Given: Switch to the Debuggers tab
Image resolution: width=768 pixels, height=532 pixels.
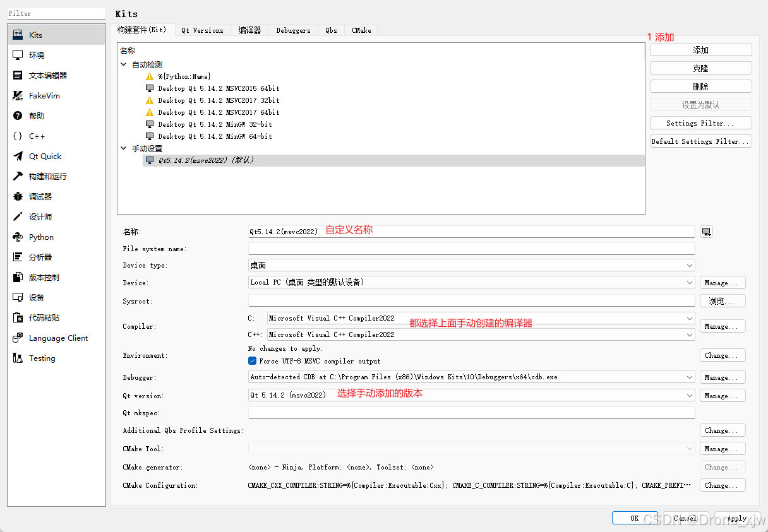Looking at the screenshot, I should click(x=293, y=30).
